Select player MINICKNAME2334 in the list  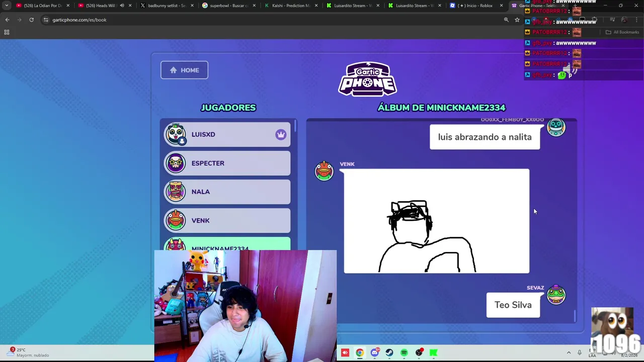[227, 244]
